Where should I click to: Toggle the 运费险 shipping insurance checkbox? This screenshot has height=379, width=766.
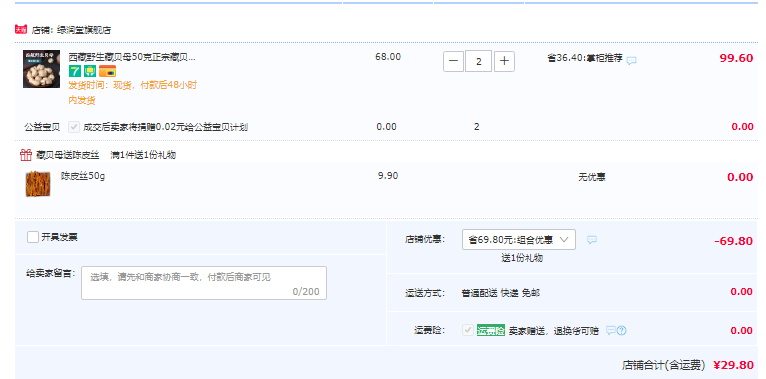pos(468,330)
